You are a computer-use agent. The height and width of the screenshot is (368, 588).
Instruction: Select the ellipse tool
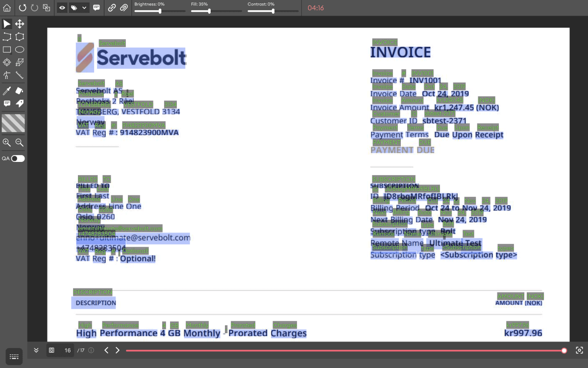20,50
